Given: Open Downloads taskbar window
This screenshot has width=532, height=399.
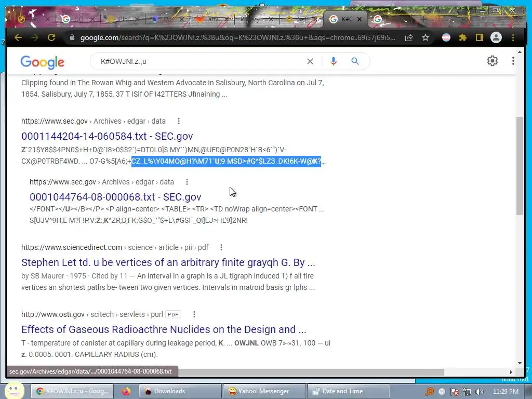Looking at the screenshot, I should [x=180, y=391].
